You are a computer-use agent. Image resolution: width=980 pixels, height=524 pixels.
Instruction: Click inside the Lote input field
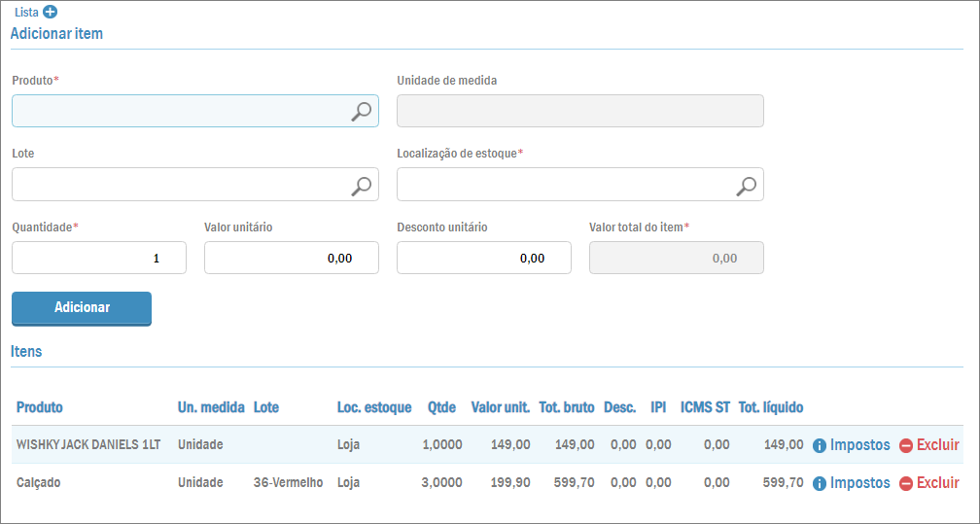(180, 185)
